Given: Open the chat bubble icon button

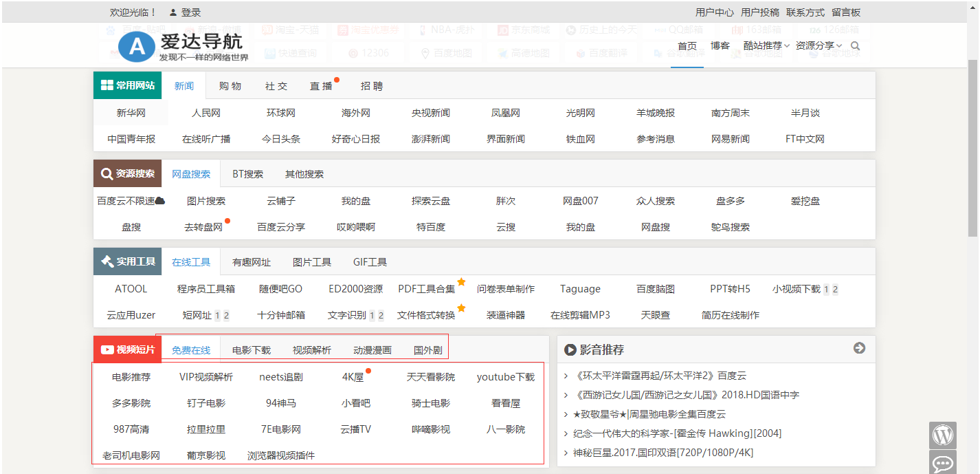Looking at the screenshot, I should click(x=943, y=463).
